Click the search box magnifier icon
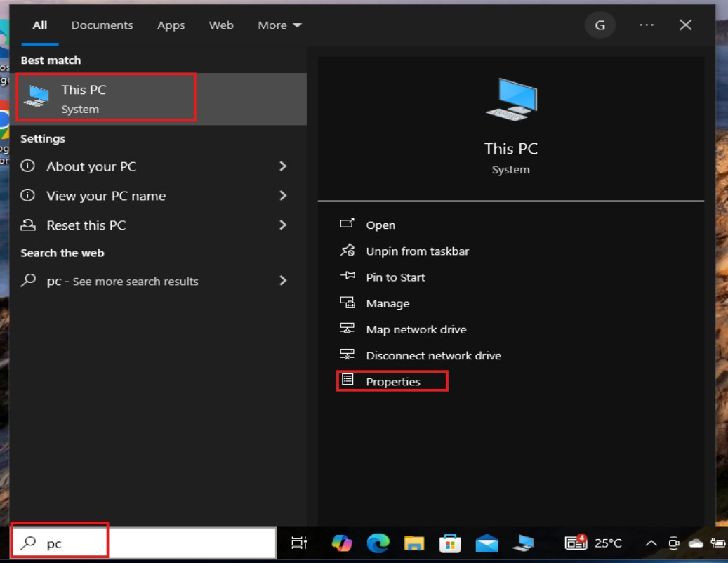 click(x=28, y=542)
